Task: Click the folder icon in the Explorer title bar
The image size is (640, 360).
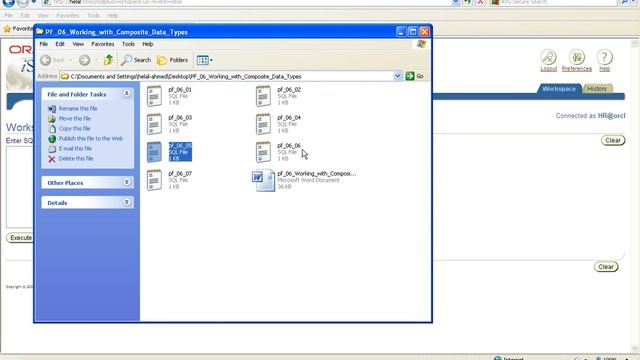Action: (x=40, y=32)
